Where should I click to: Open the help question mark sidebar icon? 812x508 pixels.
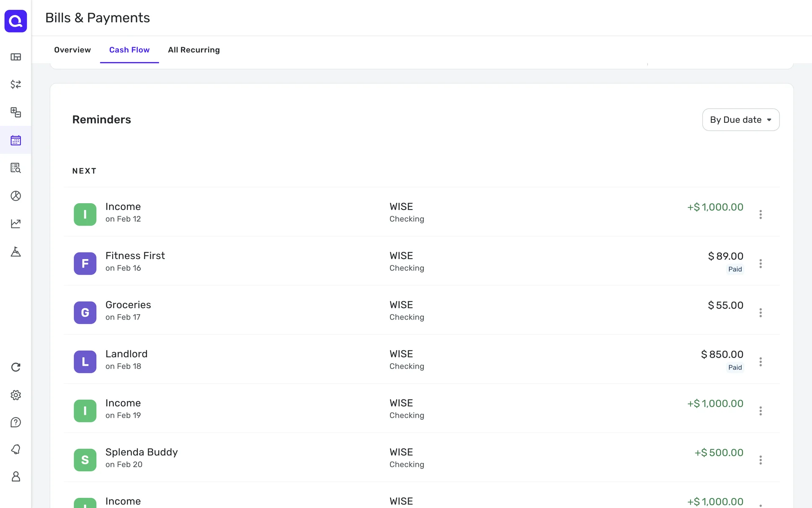pyautogui.click(x=16, y=422)
